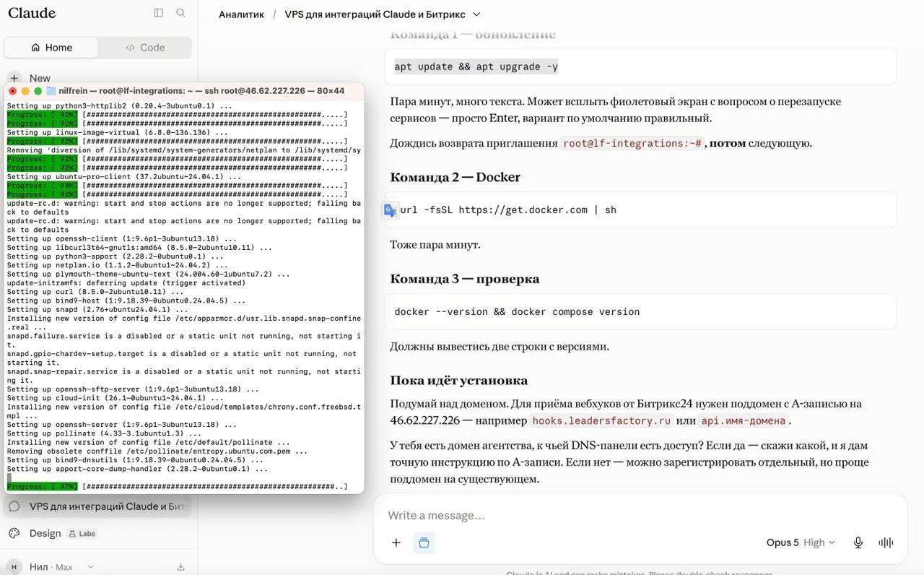The width and height of the screenshot is (924, 575).
Task: Click the terminal line Setting up snapd
Action: pos(97,309)
